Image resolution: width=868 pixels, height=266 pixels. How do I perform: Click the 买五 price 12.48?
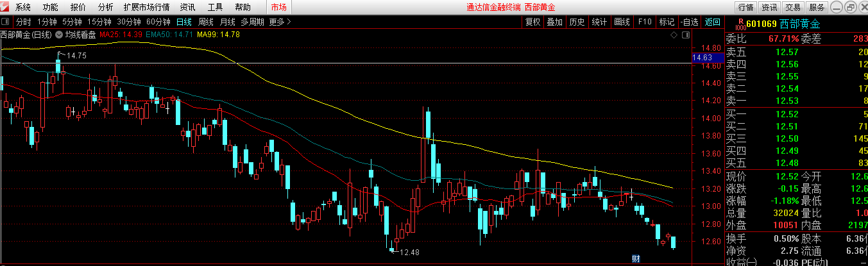pos(787,163)
